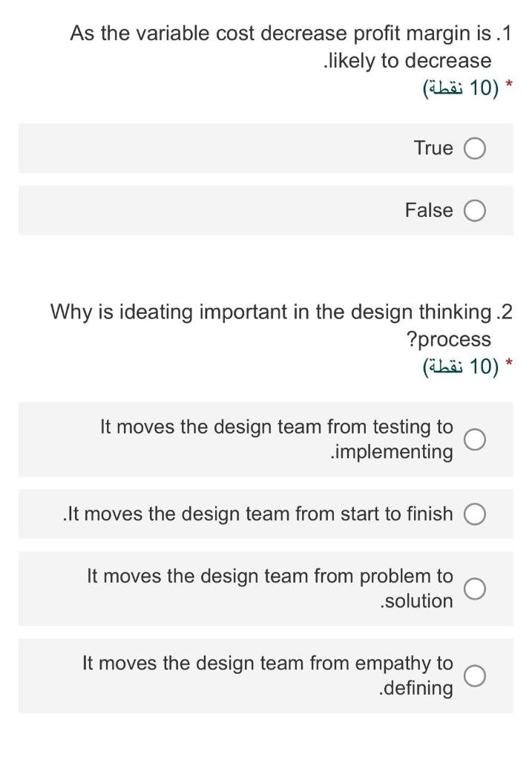This screenshot has width=532, height=760.
Task: Click the '.2' number of the second question
Action: click(504, 312)
